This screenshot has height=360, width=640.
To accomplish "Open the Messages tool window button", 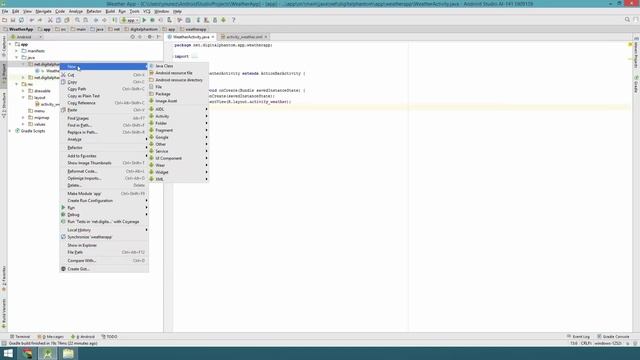I will 51,337.
